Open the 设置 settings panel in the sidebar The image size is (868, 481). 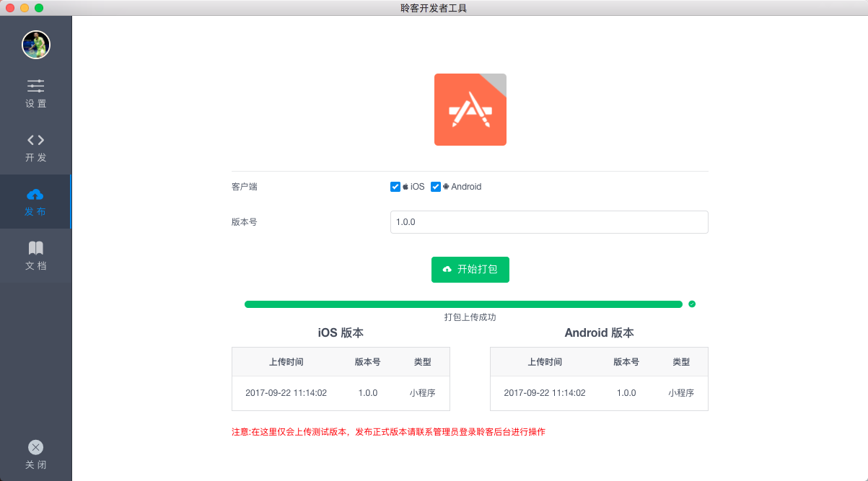tap(35, 92)
